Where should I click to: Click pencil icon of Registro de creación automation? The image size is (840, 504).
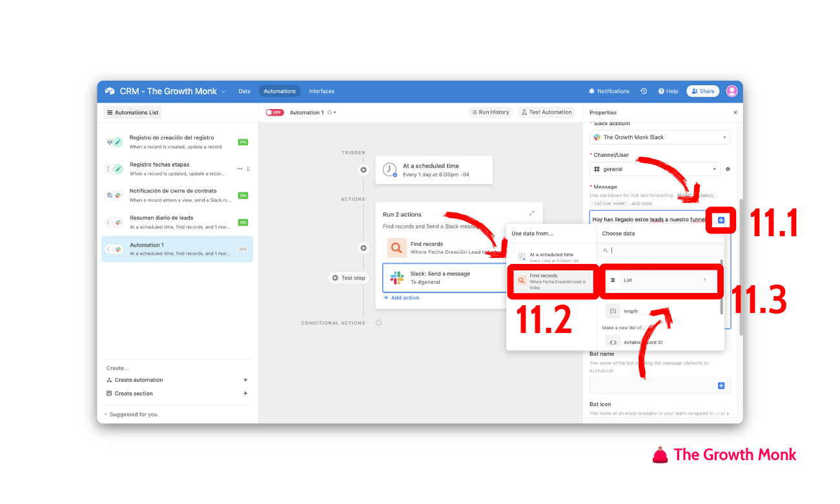pyautogui.click(x=118, y=142)
